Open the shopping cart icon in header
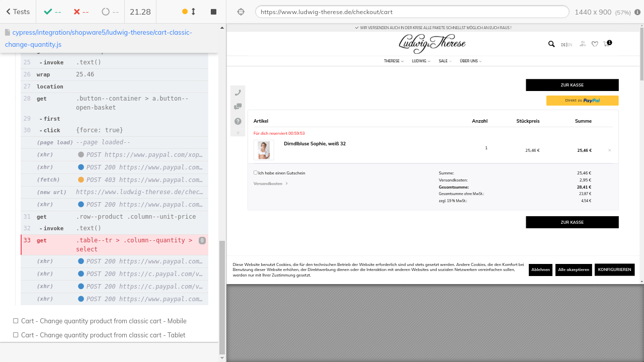Screen dimensions: 644x362 pyautogui.click(x=607, y=44)
